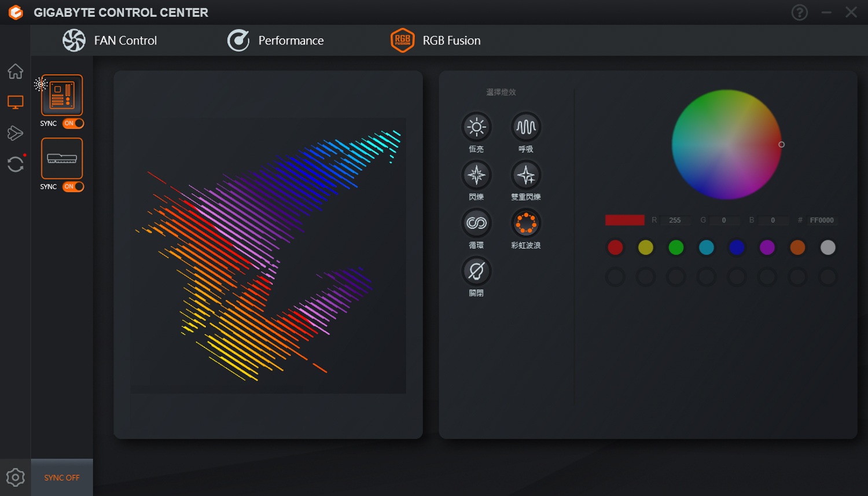Pick the cyan preset color swatch
Viewport: 868px width, 496px height.
(707, 248)
